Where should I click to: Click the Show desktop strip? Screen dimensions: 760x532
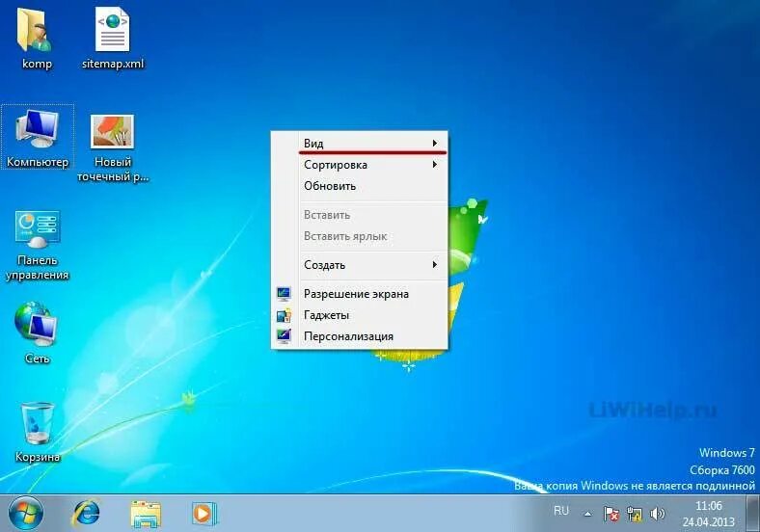tap(753, 514)
